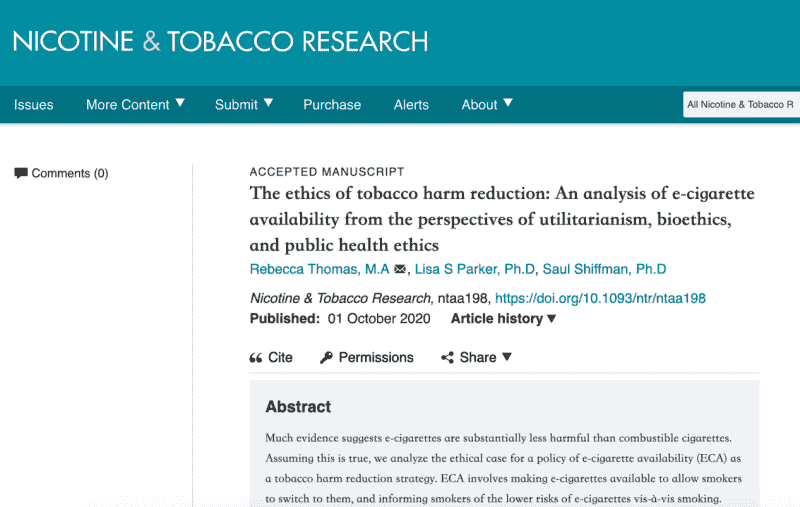800x507 pixels.
Task: Click the article title about tobacco harm reduction
Action: (x=502, y=219)
